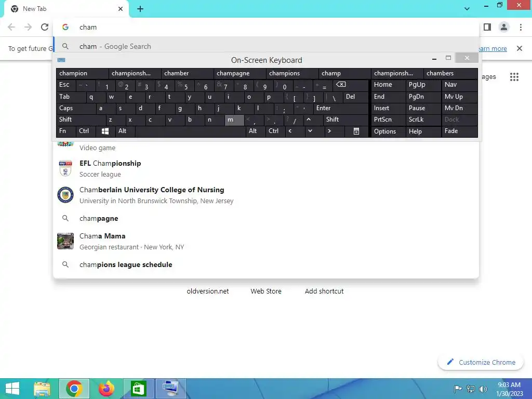Toggle the left Ctrl key on the on-screen keyboard
The image size is (532, 399).
click(86, 131)
